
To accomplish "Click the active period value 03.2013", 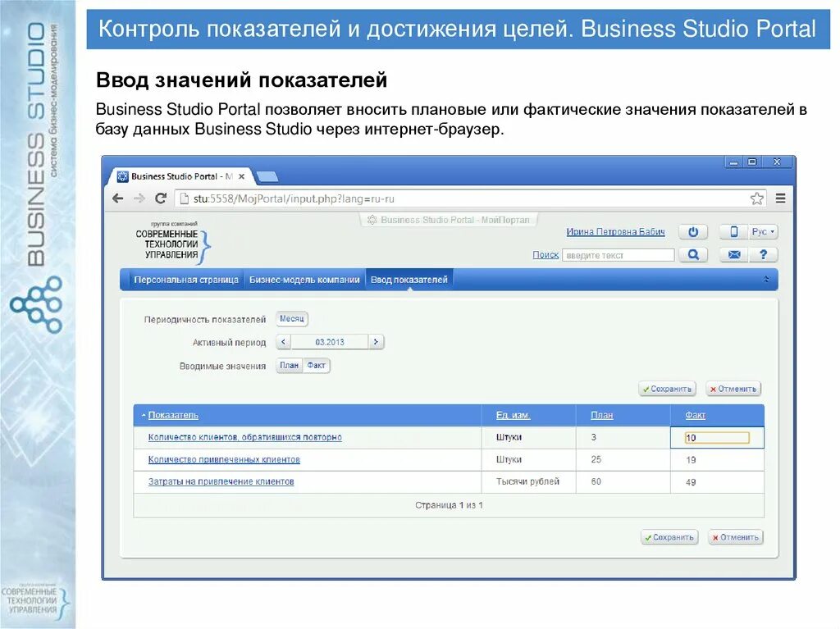I will 330,342.
